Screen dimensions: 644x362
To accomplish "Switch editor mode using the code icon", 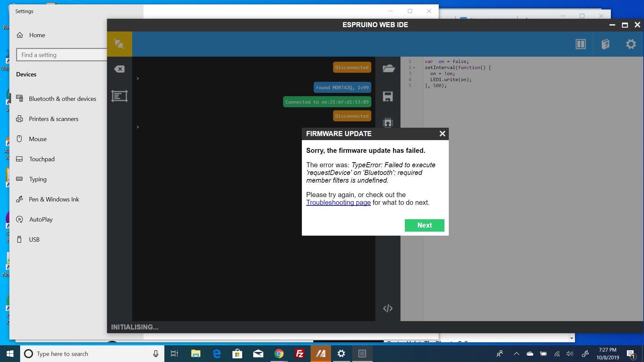I will (x=388, y=308).
